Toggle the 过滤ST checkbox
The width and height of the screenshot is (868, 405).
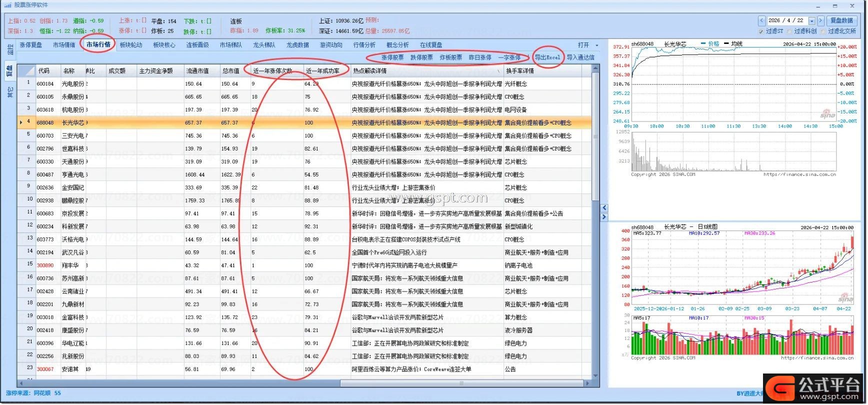tap(761, 31)
